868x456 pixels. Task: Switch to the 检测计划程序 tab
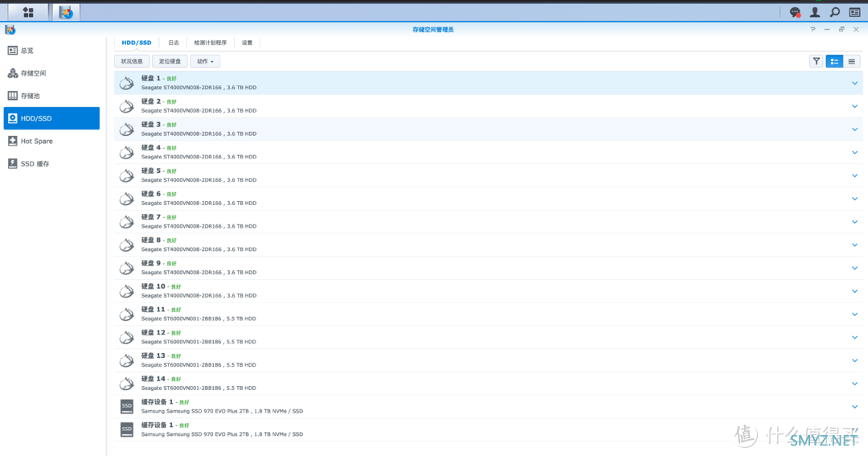pos(211,43)
